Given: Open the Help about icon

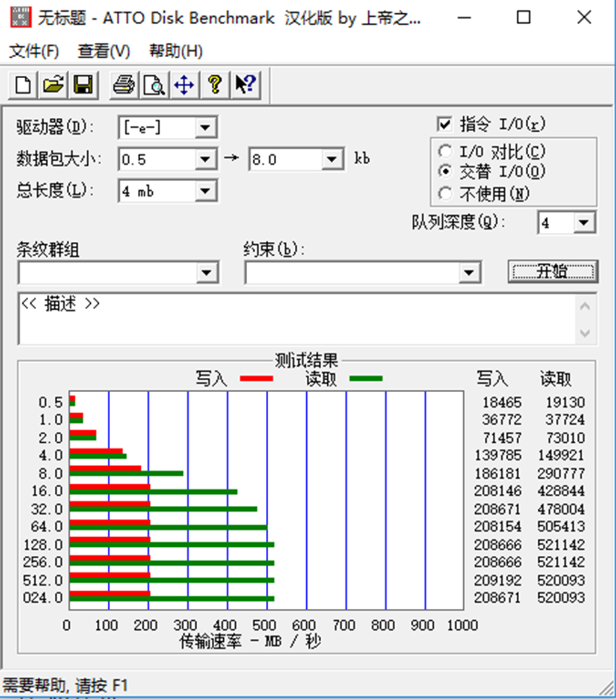Looking at the screenshot, I should pyautogui.click(x=214, y=85).
